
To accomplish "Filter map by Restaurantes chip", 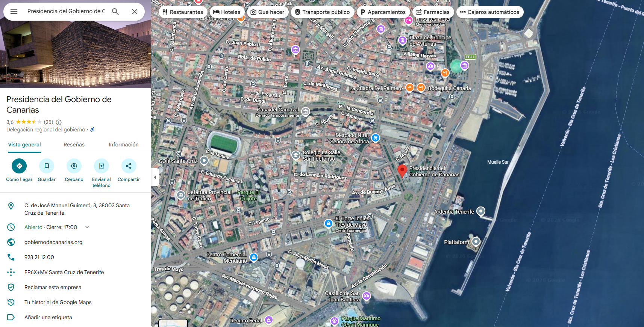I will coord(183,12).
